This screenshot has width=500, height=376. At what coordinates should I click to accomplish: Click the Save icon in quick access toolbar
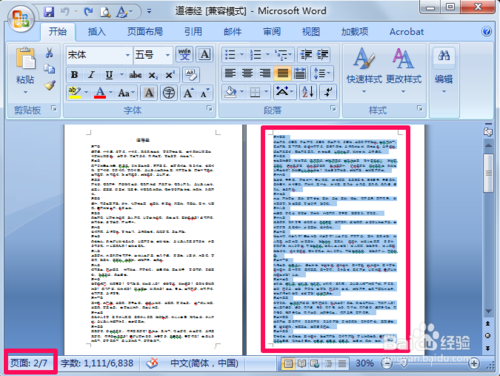(49, 12)
